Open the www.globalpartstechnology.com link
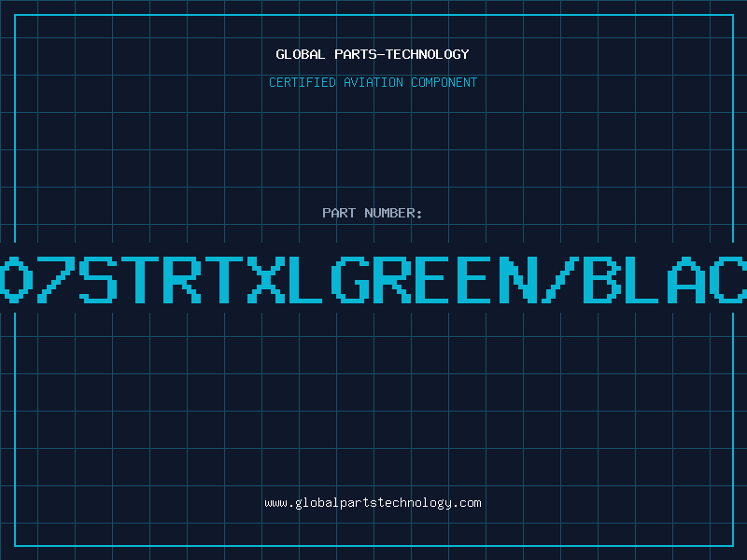747x560 pixels. click(x=373, y=503)
